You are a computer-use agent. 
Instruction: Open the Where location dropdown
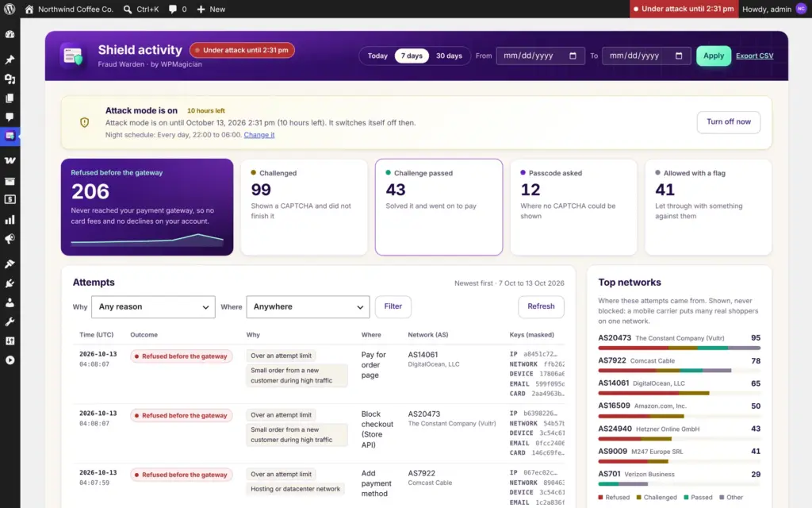pyautogui.click(x=308, y=307)
